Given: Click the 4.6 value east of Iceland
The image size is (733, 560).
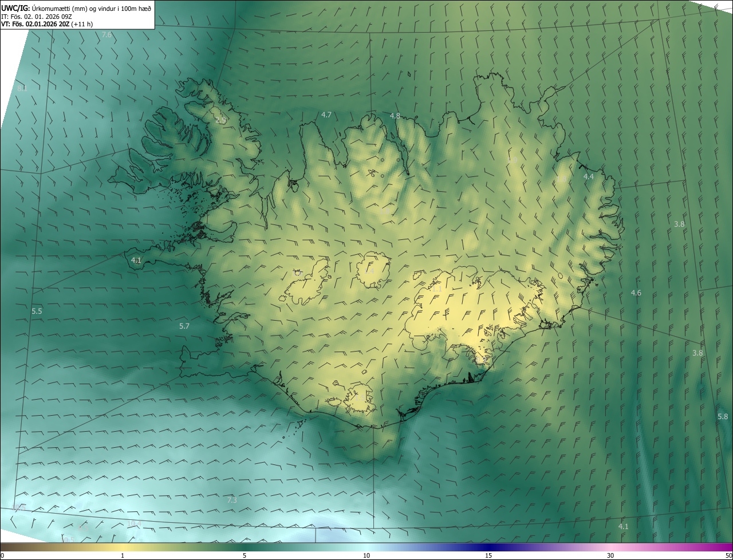Looking at the screenshot, I should point(636,293).
